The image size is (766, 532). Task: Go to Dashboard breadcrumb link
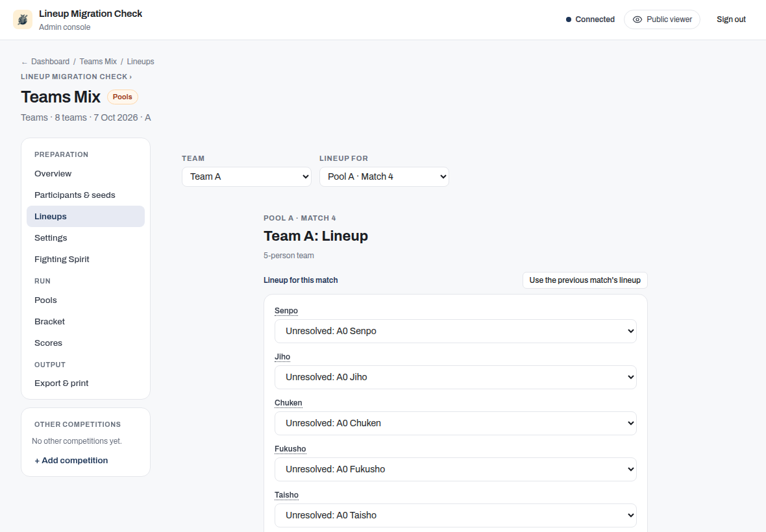click(x=51, y=62)
